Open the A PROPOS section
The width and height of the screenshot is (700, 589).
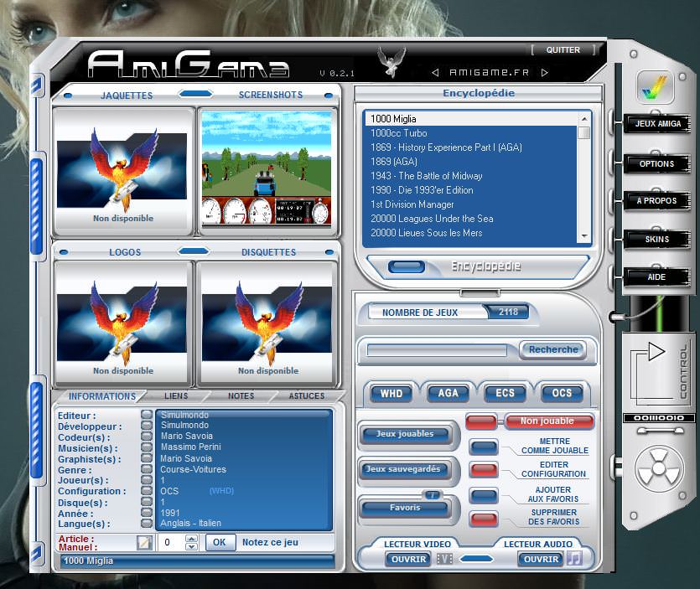(x=656, y=201)
